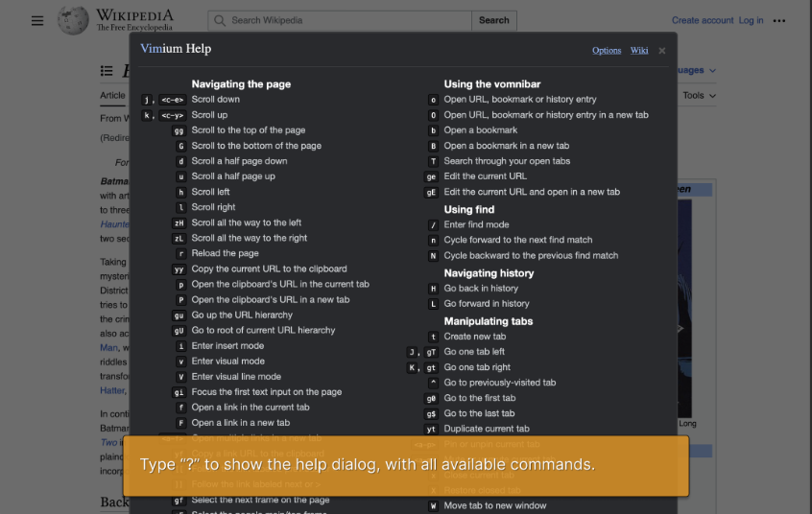
Task: Click the 'Edit the current URL' entry
Action: coord(486,176)
